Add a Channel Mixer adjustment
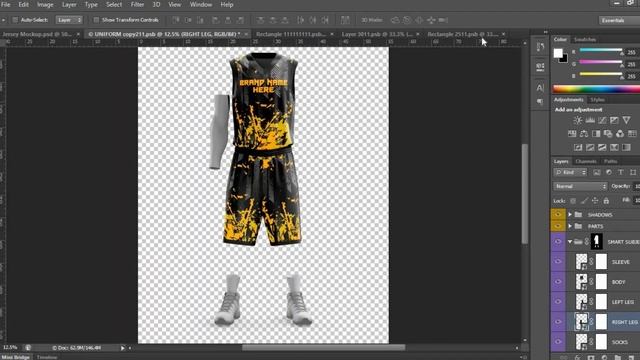Image resolution: width=640 pixels, height=360 pixels. click(620, 133)
